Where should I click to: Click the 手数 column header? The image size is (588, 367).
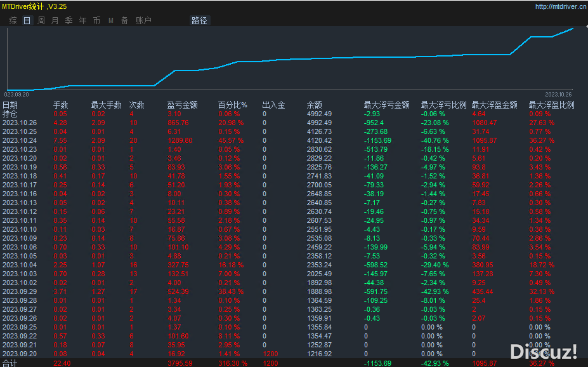click(61, 105)
